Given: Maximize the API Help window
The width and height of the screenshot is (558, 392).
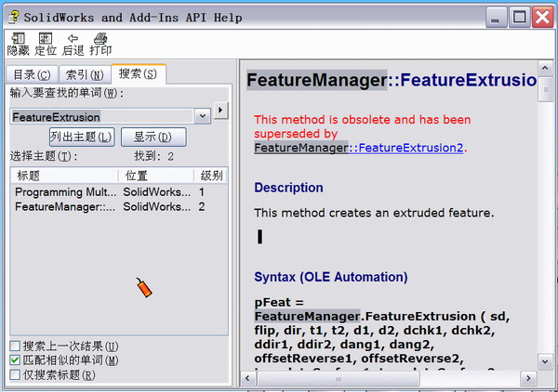Looking at the screenshot, I should point(519,17).
